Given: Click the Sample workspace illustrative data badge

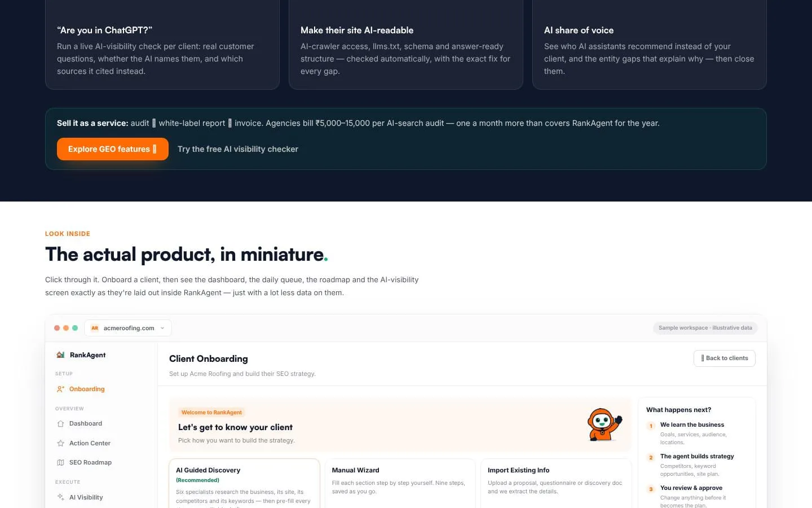Looking at the screenshot, I should tap(705, 328).
